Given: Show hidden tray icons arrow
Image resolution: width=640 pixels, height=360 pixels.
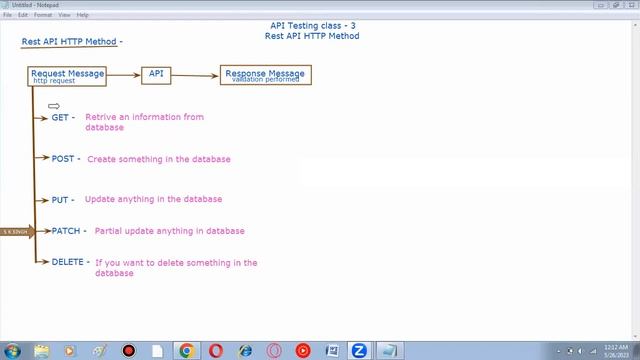Looking at the screenshot, I should (559, 351).
